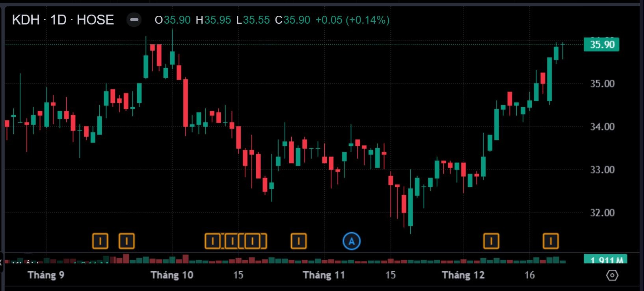Select the open value O35.90

[173, 20]
